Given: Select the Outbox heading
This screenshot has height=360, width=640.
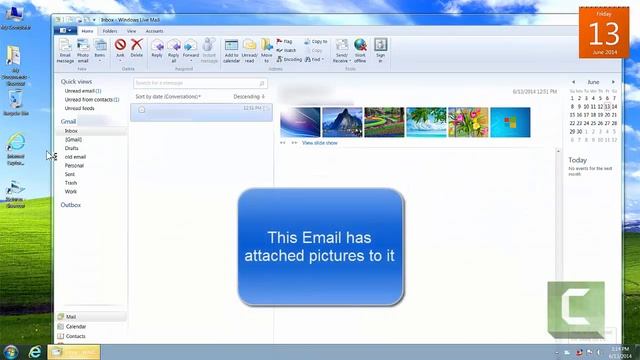Looking at the screenshot, I should (x=71, y=205).
